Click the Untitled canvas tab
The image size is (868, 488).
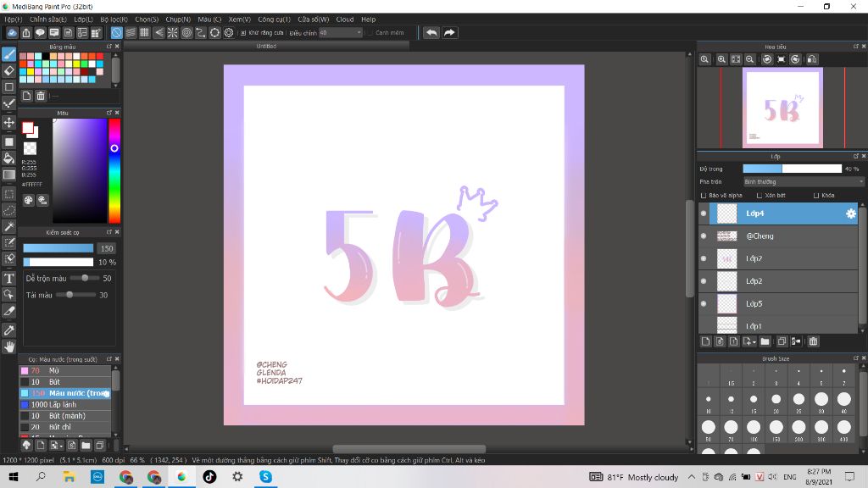point(266,47)
